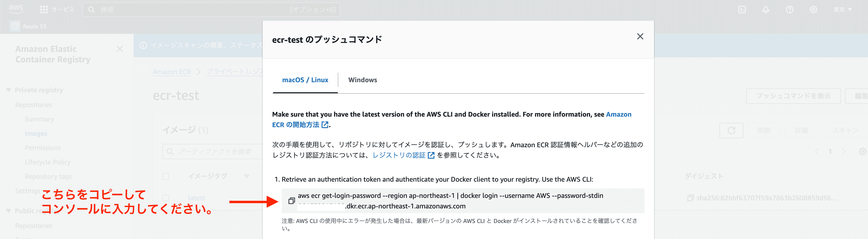
Task: Click the AWS logo home icon
Action: tap(16, 9)
